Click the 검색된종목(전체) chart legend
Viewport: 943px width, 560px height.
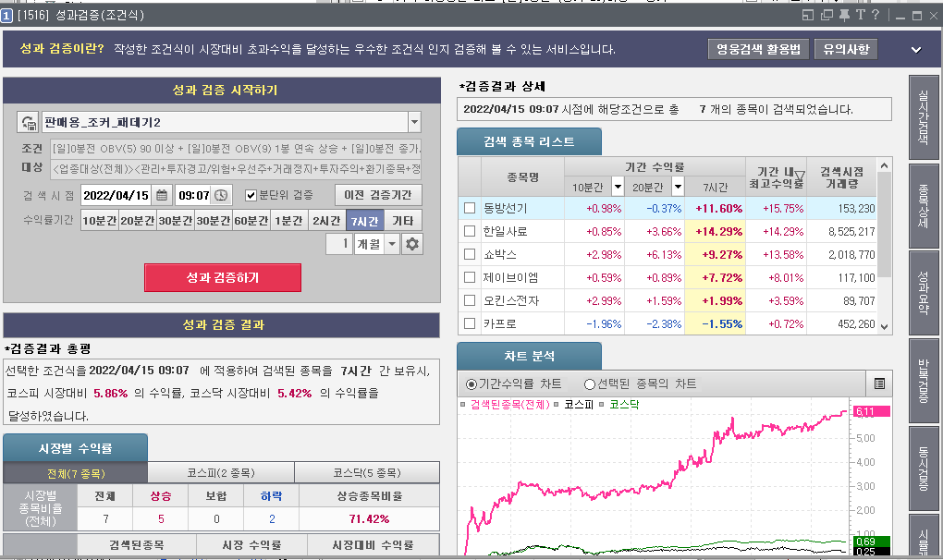click(510, 405)
